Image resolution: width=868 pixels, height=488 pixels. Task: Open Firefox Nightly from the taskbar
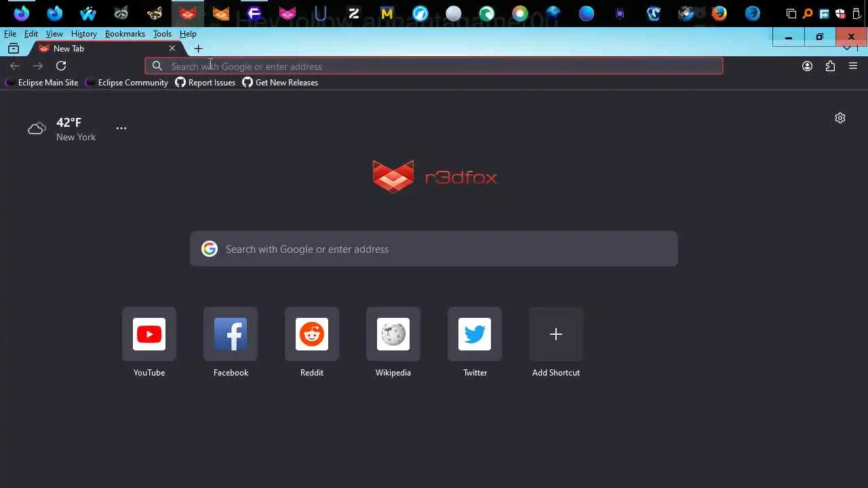pos(22,13)
